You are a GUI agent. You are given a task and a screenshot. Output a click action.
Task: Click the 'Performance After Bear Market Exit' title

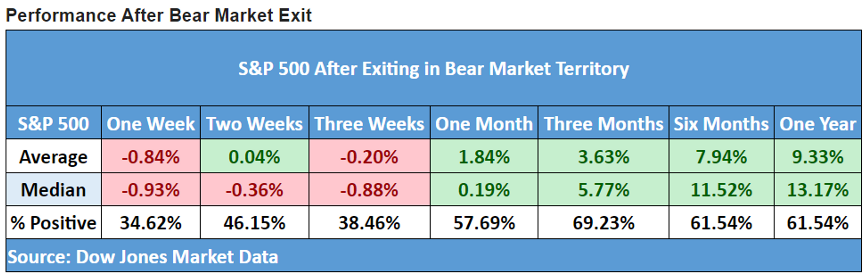159,16
